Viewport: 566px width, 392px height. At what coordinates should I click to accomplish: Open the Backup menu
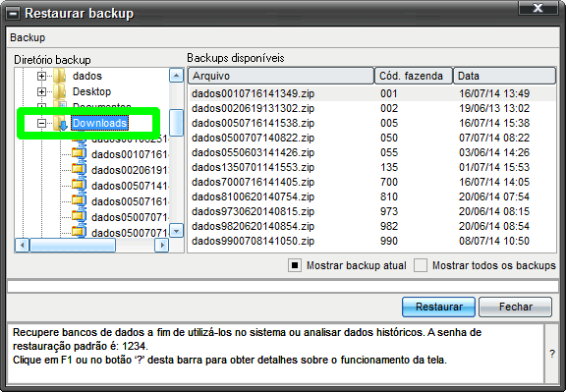(x=28, y=37)
